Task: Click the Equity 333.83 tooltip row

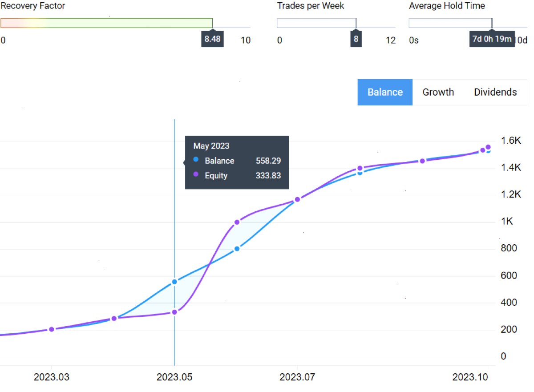Action: (x=237, y=175)
